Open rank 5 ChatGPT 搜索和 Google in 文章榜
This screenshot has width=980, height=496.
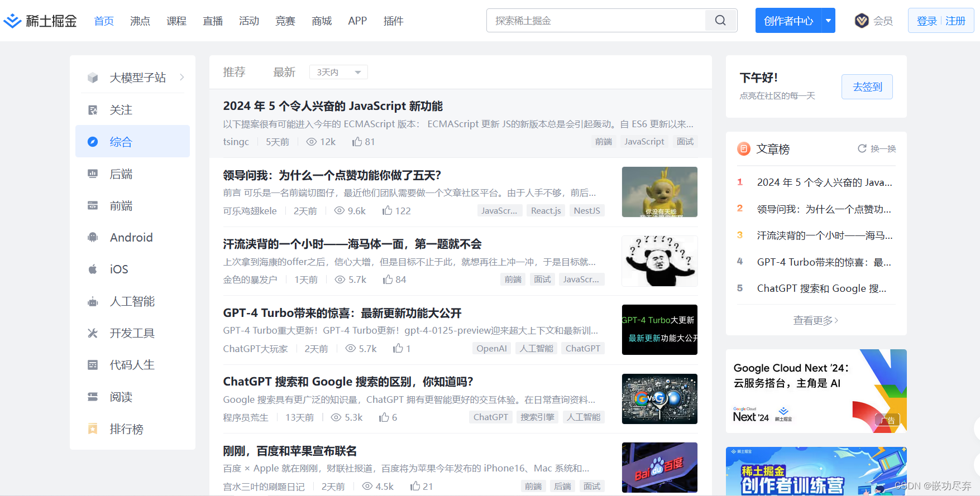[821, 288]
